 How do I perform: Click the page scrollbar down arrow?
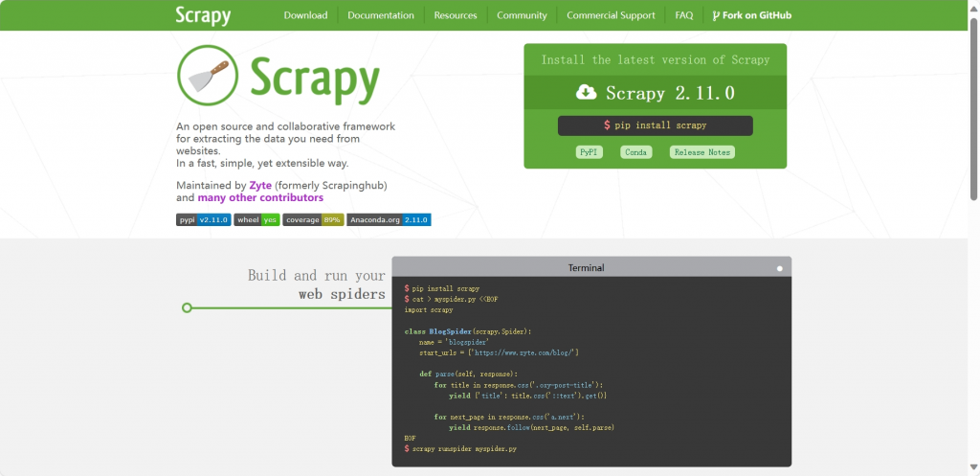[x=973, y=466]
